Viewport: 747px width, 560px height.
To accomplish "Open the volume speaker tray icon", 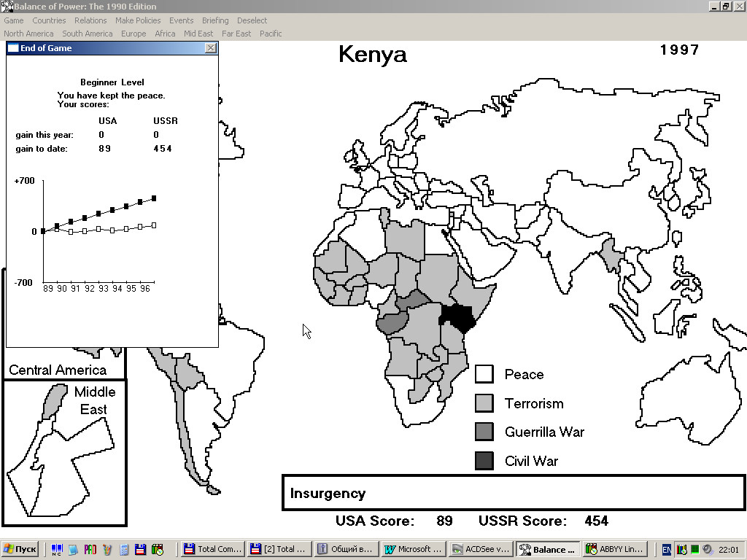I will [x=708, y=550].
